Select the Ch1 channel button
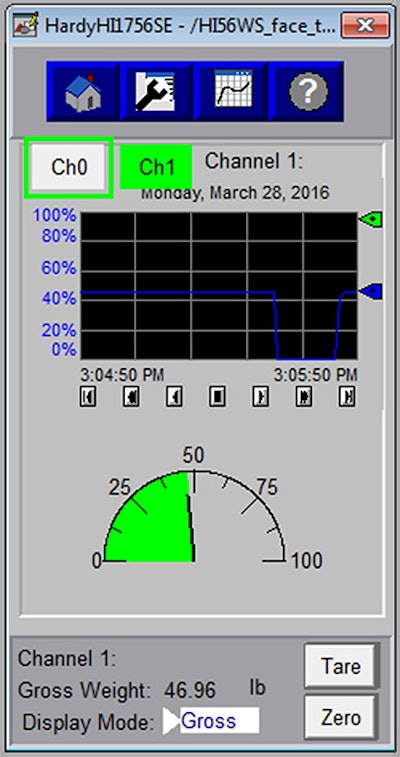 pyautogui.click(x=156, y=167)
